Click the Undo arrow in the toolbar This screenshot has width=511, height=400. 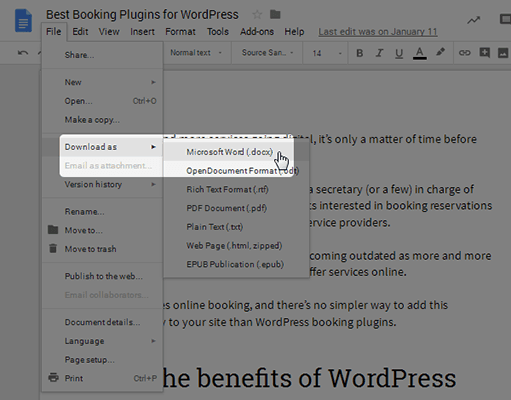(23, 53)
